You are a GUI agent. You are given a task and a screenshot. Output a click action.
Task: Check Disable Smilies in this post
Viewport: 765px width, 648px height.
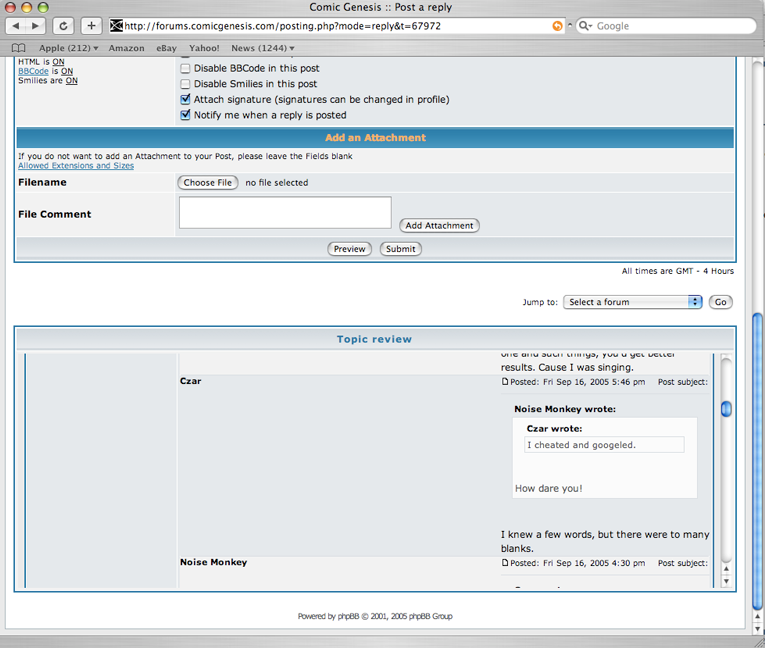[185, 84]
